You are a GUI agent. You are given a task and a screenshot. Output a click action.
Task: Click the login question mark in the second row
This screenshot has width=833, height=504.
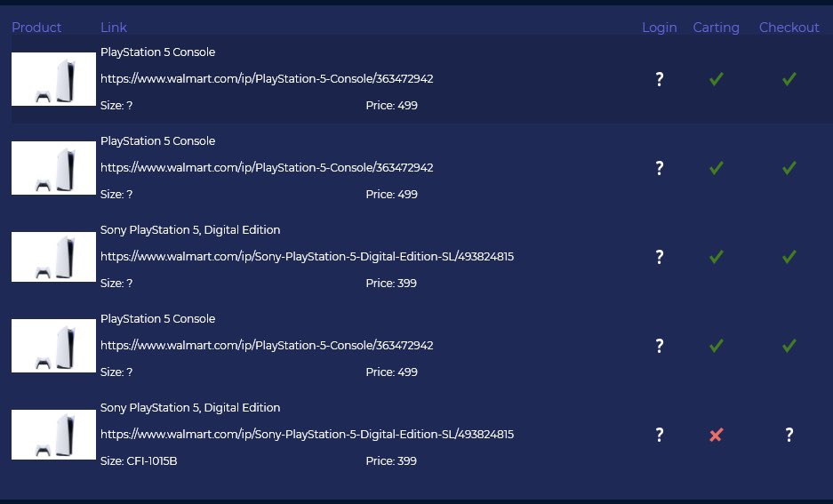pyautogui.click(x=660, y=168)
